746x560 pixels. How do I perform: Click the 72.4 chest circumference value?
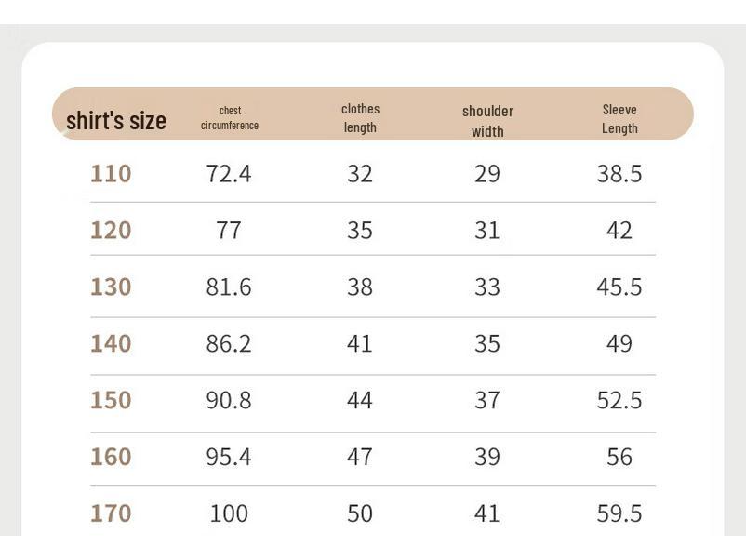(229, 174)
